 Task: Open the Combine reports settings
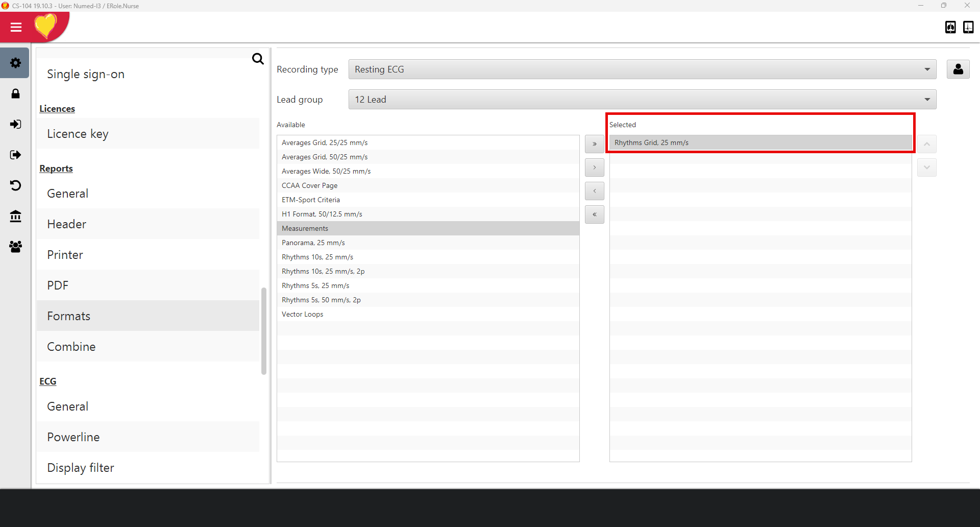coord(71,347)
